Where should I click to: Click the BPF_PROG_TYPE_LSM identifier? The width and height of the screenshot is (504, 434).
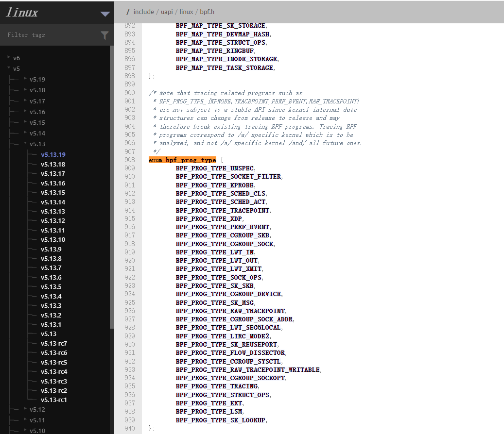tap(209, 412)
